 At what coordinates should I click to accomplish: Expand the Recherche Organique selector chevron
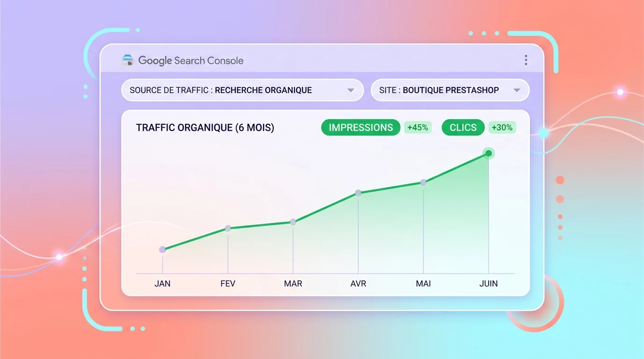coord(351,90)
